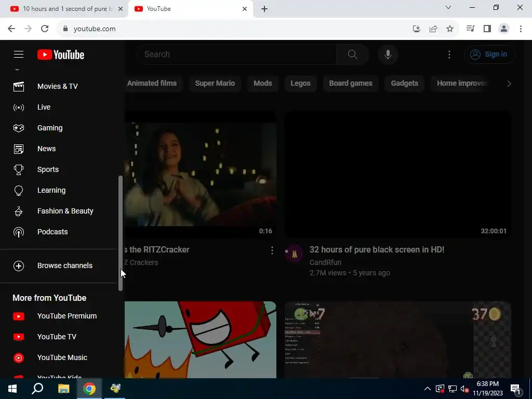The height and width of the screenshot is (399, 532).
Task: Go back to previous page
Action: pyautogui.click(x=11, y=29)
